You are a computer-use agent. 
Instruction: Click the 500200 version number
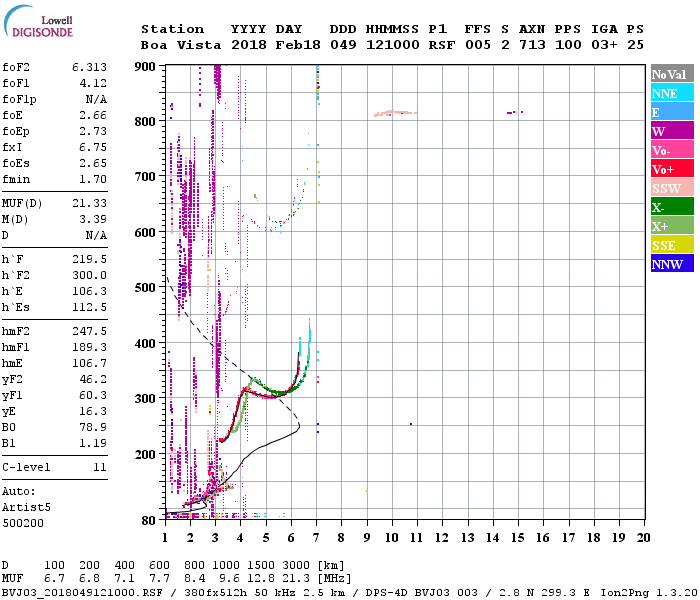tap(23, 524)
